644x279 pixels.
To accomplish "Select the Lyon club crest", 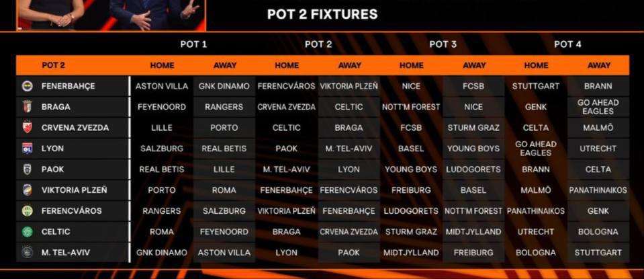I will tap(28, 149).
